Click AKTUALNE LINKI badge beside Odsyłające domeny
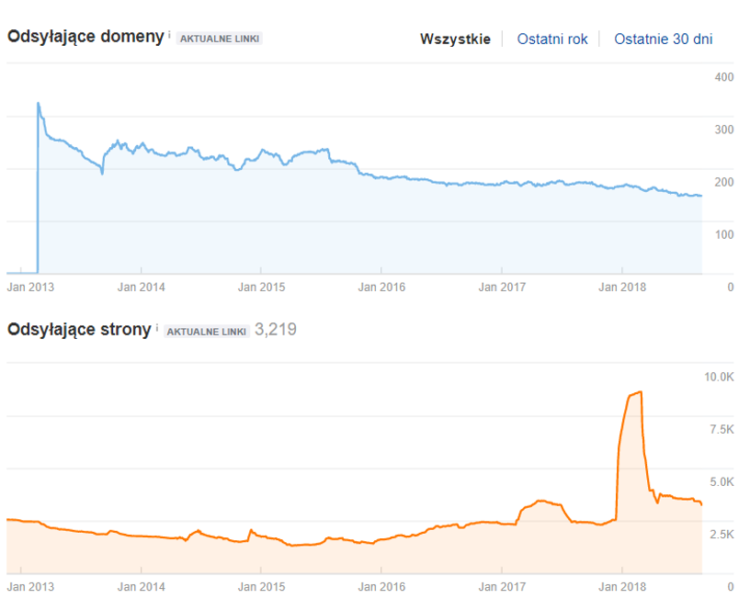The width and height of the screenshot is (750, 610). (220, 39)
